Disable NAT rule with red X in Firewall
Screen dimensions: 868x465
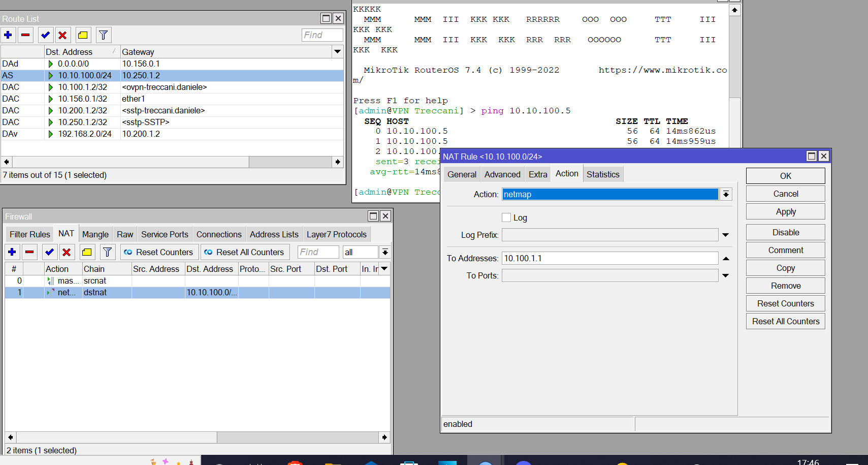[x=67, y=252]
